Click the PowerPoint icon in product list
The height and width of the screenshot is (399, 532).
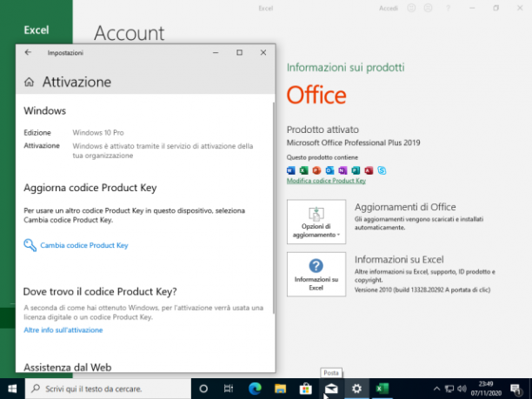[x=317, y=170]
